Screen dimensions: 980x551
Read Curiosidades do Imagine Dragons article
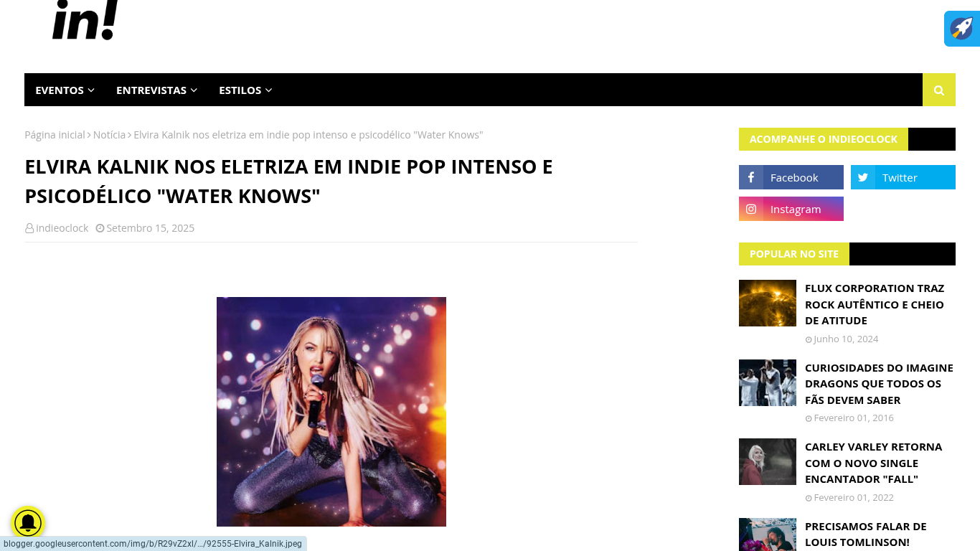[879, 384]
